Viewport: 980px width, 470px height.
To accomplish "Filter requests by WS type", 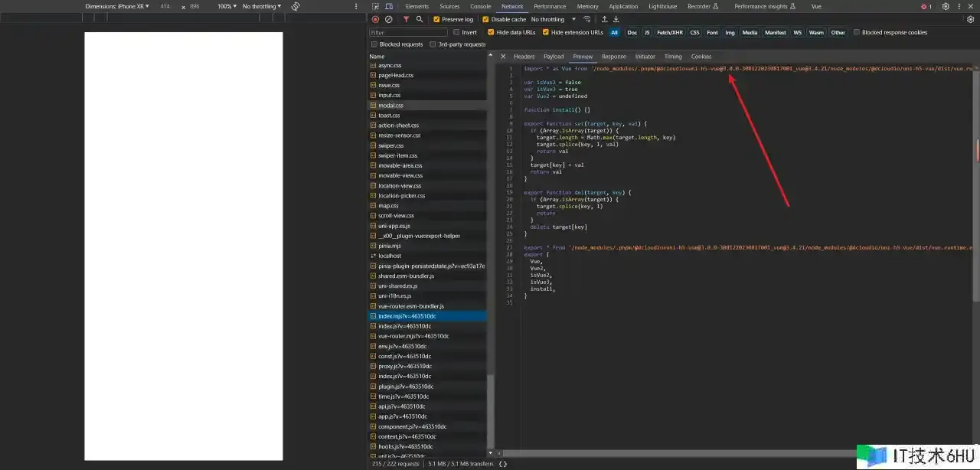I will pyautogui.click(x=798, y=32).
